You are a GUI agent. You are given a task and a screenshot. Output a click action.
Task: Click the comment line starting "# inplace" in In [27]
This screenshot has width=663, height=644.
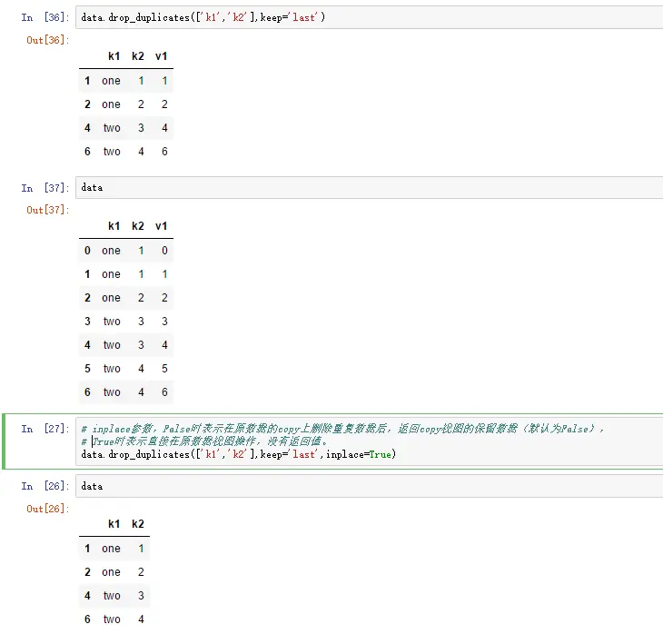click(342, 429)
